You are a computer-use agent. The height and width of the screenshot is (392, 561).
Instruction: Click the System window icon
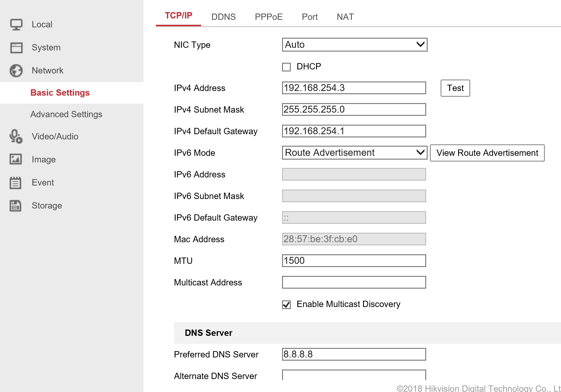coord(16,48)
